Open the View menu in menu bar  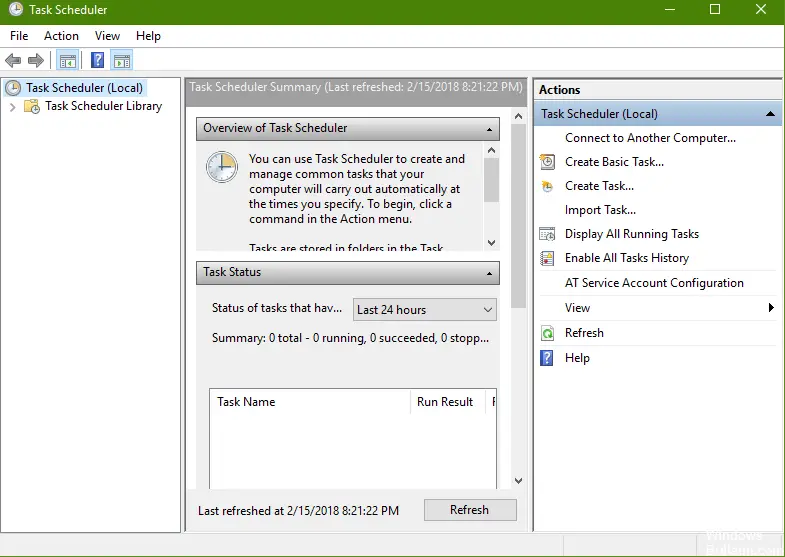point(107,36)
